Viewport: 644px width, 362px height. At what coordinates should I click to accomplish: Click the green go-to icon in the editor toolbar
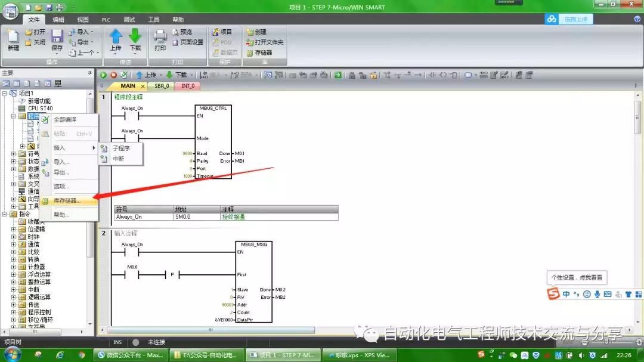coord(338,75)
